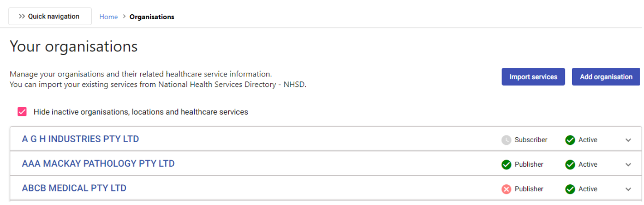644x205 pixels.
Task: Click the Import services button
Action: click(533, 77)
